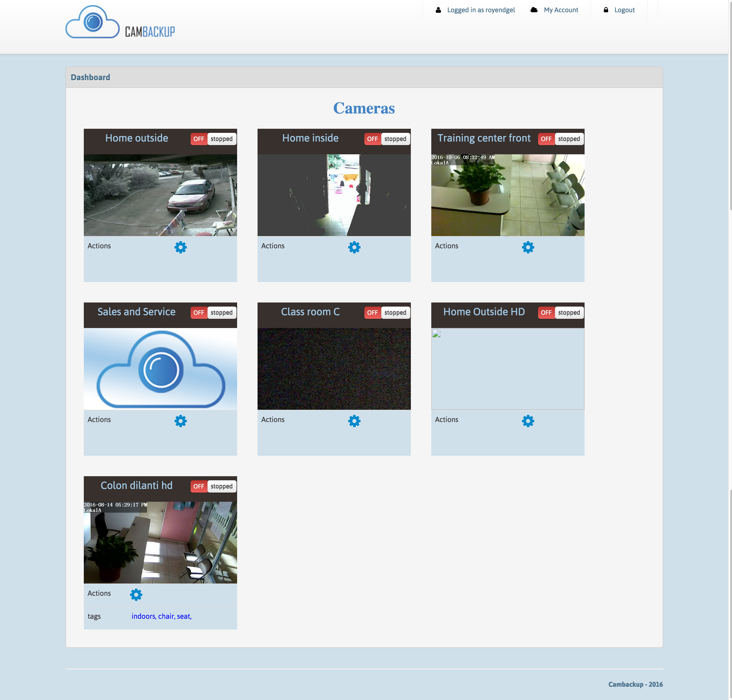Click the seat tag link
The image size is (732, 700).
pos(184,616)
